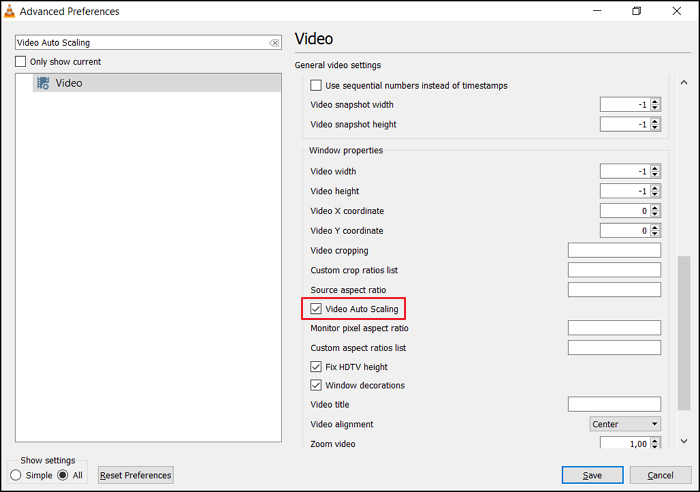Select the Video tree item icon
700x492 pixels.
click(43, 83)
